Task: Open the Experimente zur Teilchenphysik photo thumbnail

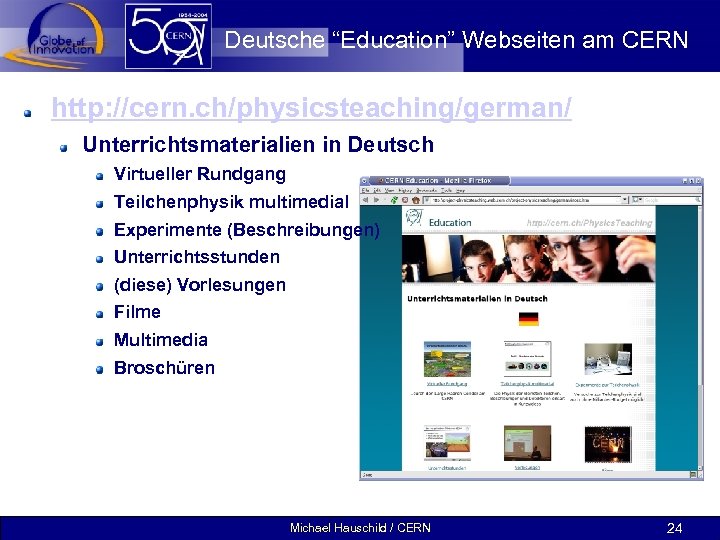Action: tap(608, 360)
